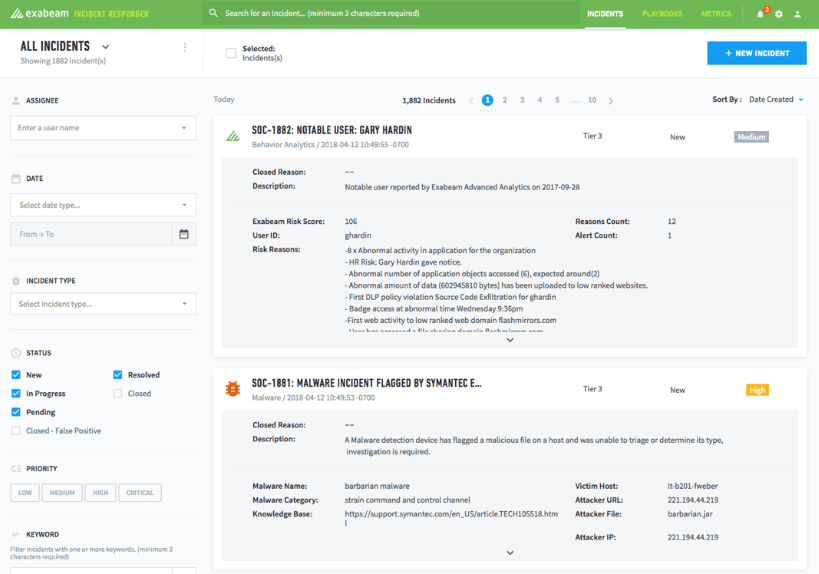
Task: Click the Date calendar icon in filters
Action: (x=16, y=179)
